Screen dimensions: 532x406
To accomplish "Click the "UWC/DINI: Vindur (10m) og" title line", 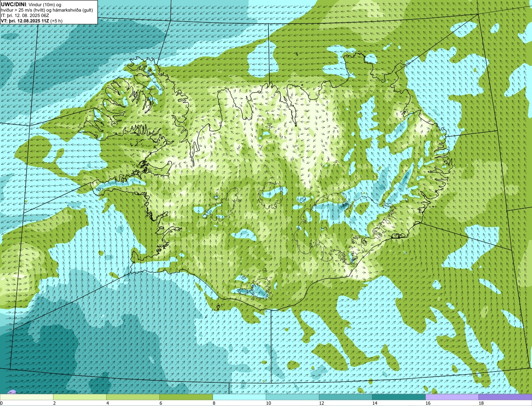I will click(x=31, y=4).
